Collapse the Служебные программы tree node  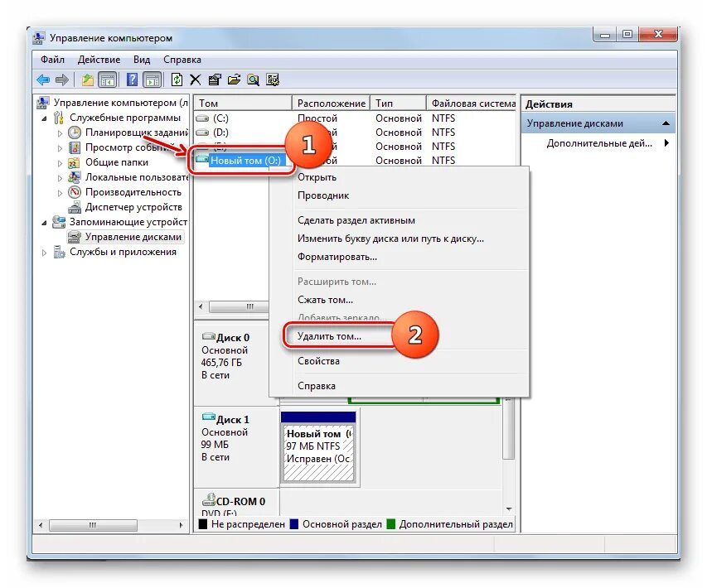tap(44, 118)
